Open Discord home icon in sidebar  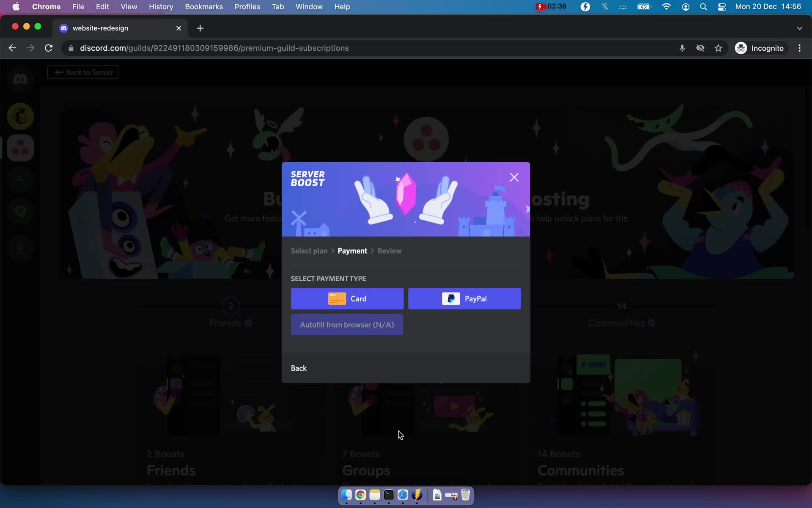[20, 79]
